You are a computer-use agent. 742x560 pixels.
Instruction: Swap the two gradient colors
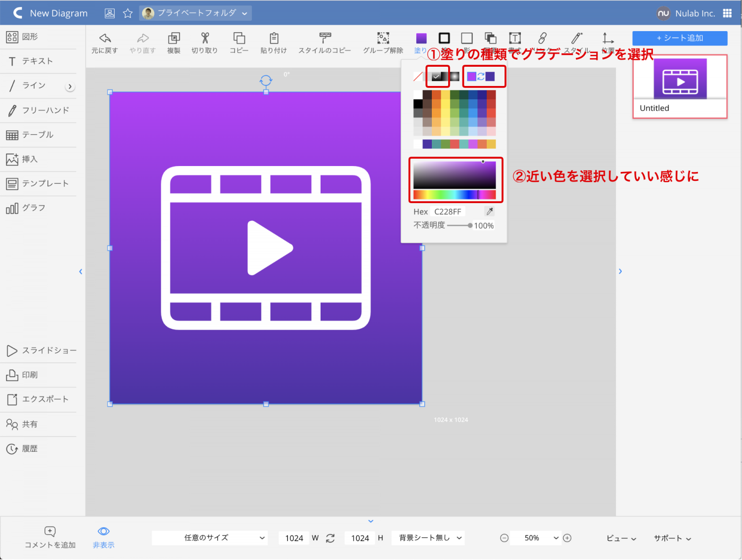tap(481, 77)
